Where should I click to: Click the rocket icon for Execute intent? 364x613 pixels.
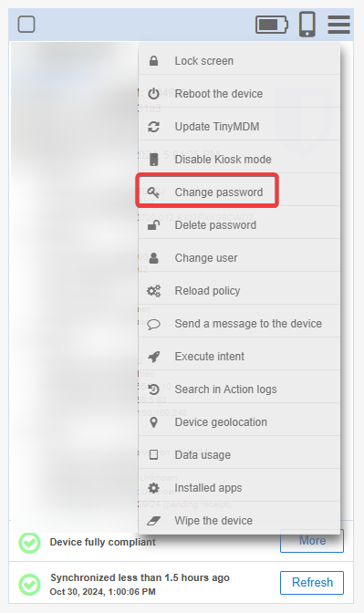pyautogui.click(x=153, y=357)
